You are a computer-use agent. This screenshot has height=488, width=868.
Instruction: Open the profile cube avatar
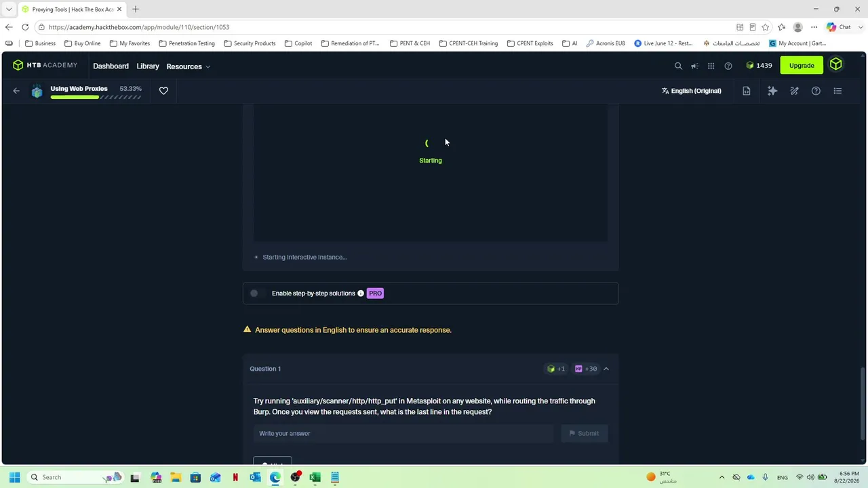[x=835, y=65]
